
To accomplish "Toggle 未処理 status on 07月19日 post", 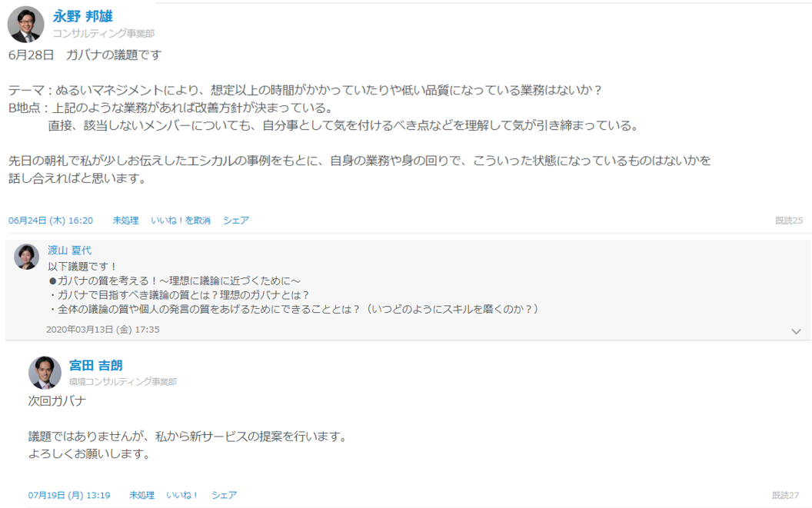I will tap(142, 496).
